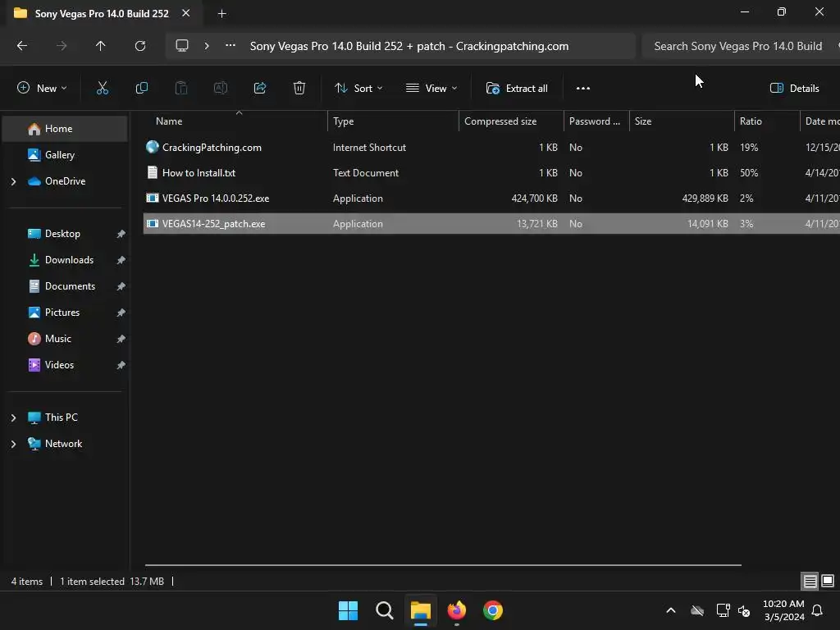Open the Desktop quick access folder
This screenshot has height=630, width=840.
tap(65, 234)
